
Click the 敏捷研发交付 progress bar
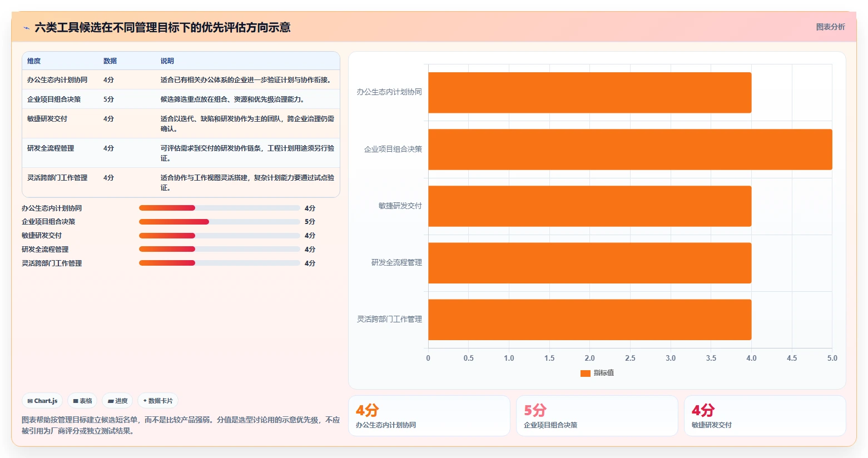coord(220,236)
